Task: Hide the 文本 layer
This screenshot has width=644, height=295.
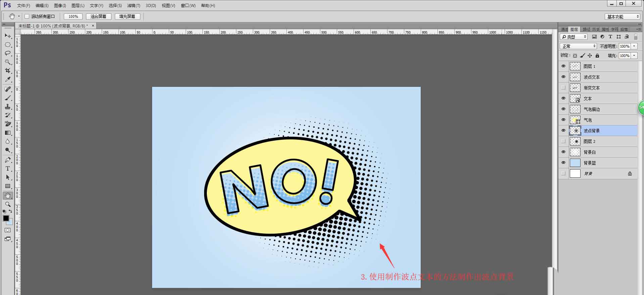Action: pyautogui.click(x=563, y=99)
